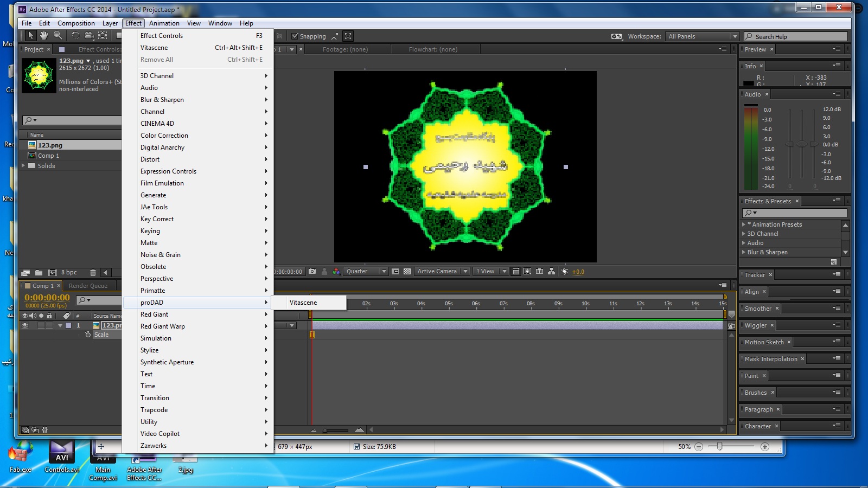Toggle the Region of Interest icon
Viewport: 868px width, 488px height.
tap(395, 271)
